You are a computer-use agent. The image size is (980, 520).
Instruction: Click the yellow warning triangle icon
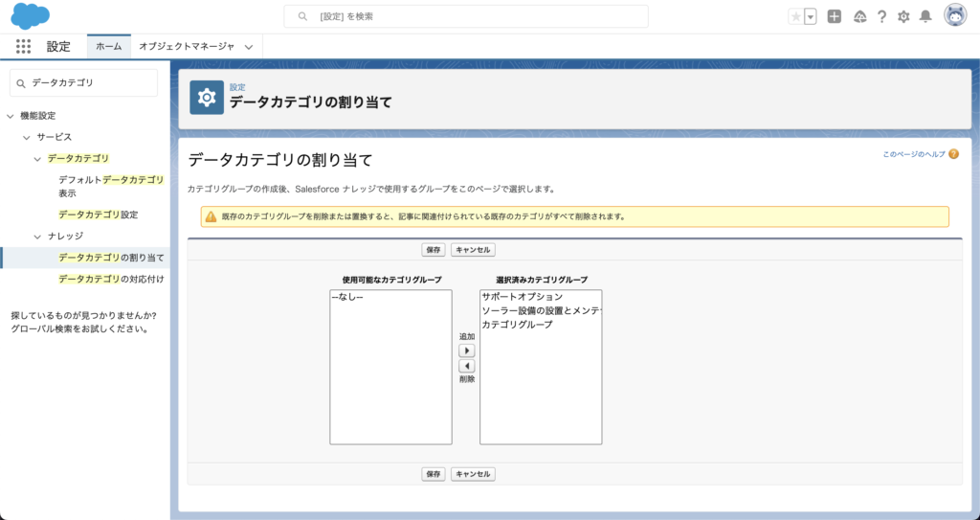click(211, 216)
